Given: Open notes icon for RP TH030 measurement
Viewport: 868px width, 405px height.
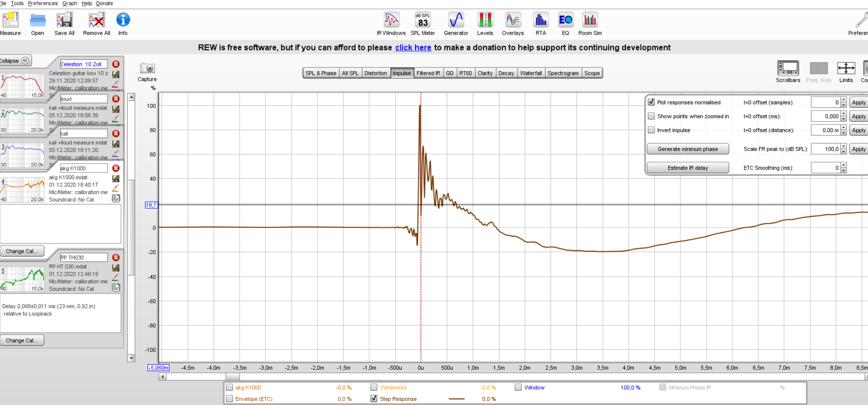Looking at the screenshot, I should click(116, 287).
